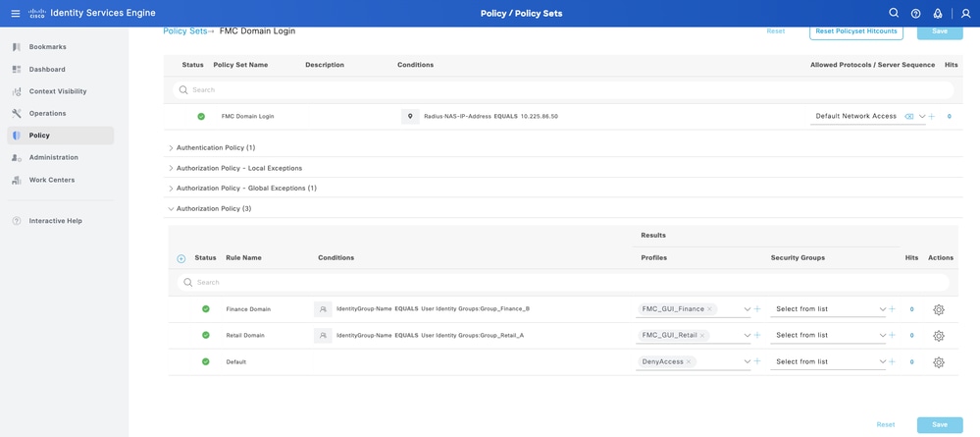
Task: Toggle the Retail Domain rule status icon
Action: (x=206, y=336)
